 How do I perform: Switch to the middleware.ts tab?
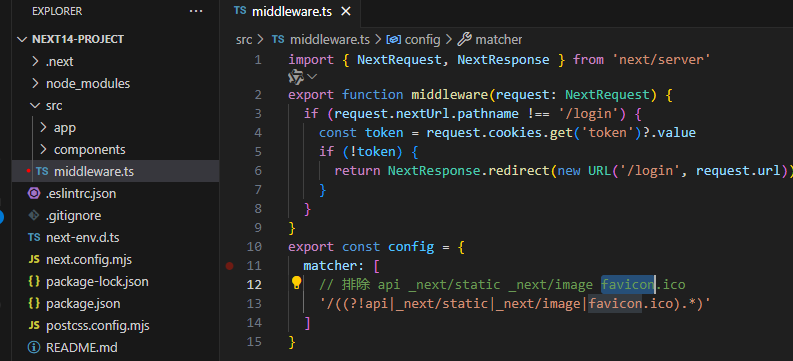click(x=291, y=12)
